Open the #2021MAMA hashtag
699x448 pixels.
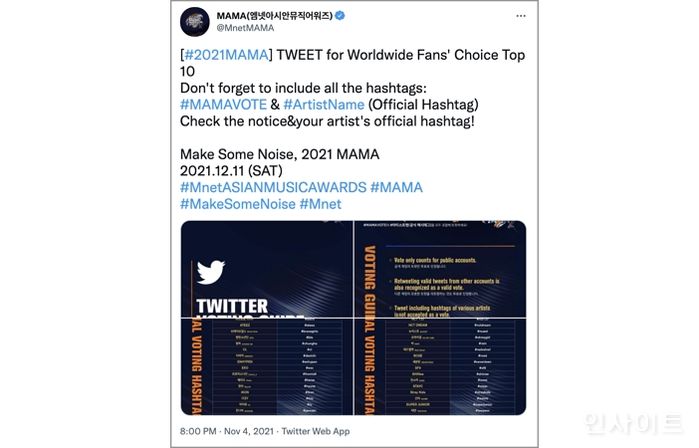(x=225, y=55)
